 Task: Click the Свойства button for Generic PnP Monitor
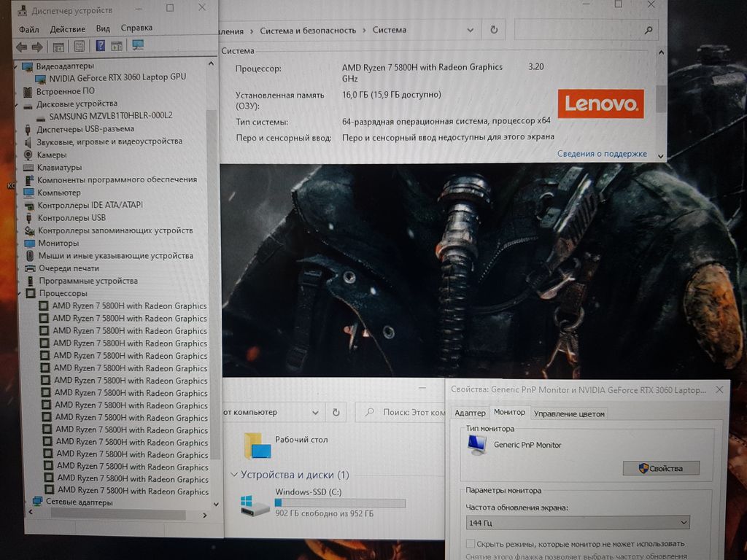pyautogui.click(x=661, y=468)
